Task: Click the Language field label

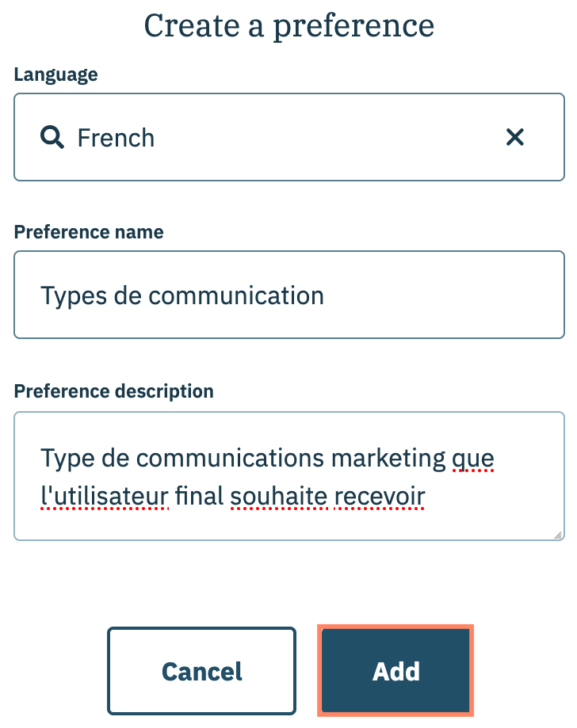Action: click(55, 74)
